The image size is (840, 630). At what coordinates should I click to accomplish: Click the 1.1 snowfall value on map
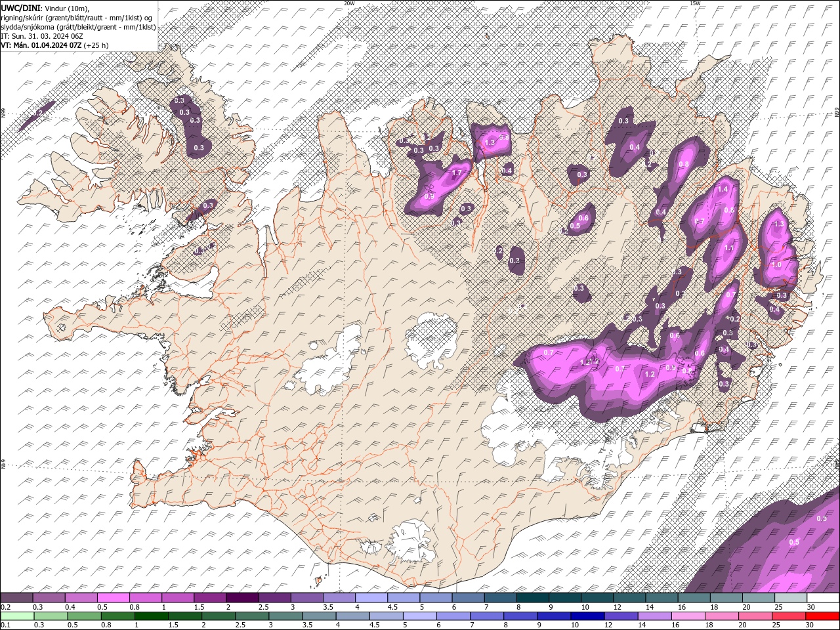(729, 248)
